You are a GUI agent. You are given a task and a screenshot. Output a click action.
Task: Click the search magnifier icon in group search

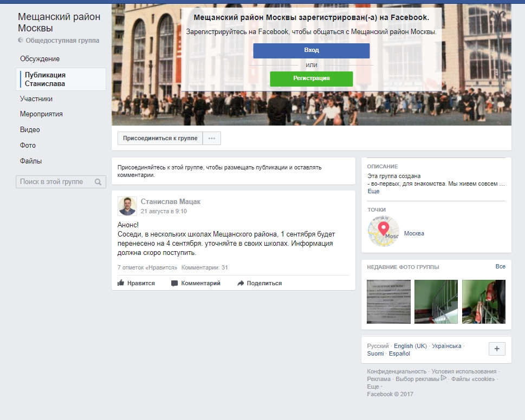(98, 182)
